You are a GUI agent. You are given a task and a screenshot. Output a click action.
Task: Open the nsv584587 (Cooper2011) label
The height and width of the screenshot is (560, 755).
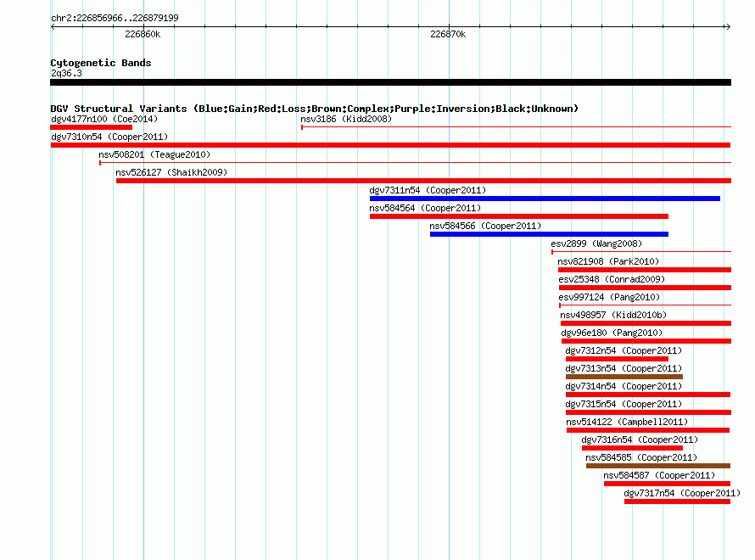[659, 475]
